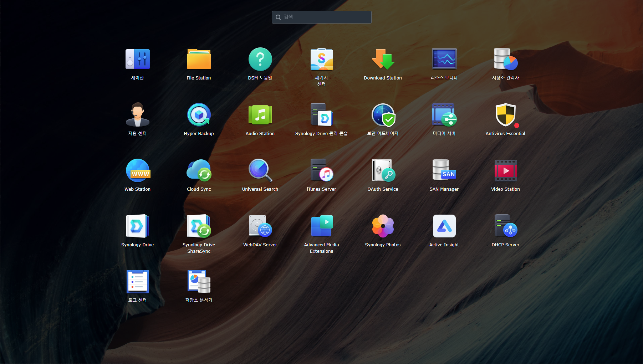Open OAuth Service
Viewport: 643px width, 364px height.
(x=383, y=170)
